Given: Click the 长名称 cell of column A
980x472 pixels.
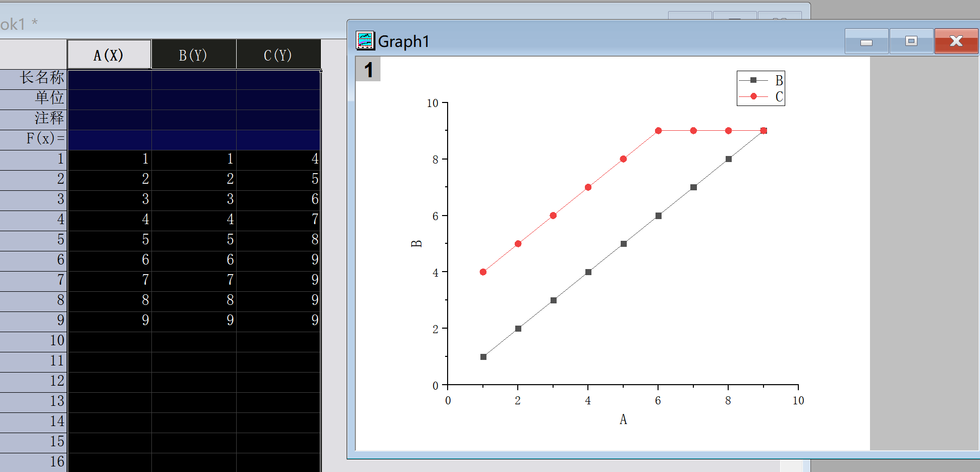Looking at the screenshot, I should (x=110, y=79).
